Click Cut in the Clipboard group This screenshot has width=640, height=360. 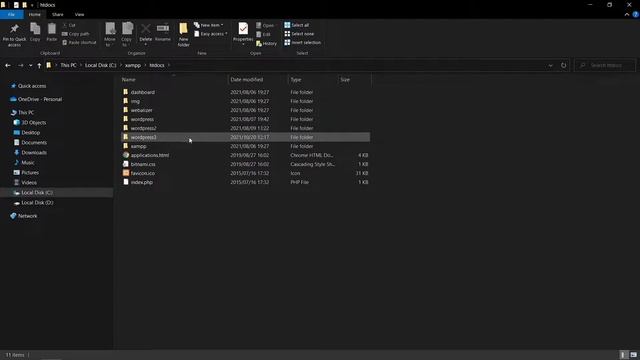tap(69, 25)
